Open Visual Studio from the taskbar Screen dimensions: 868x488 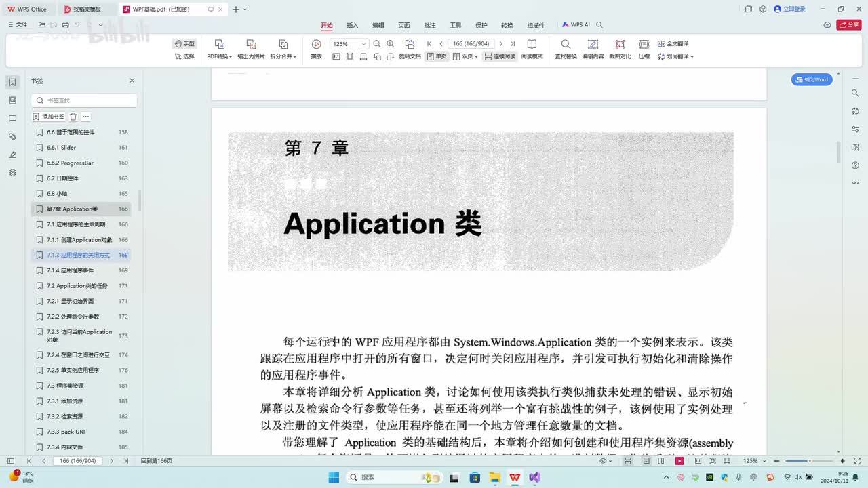point(534,477)
